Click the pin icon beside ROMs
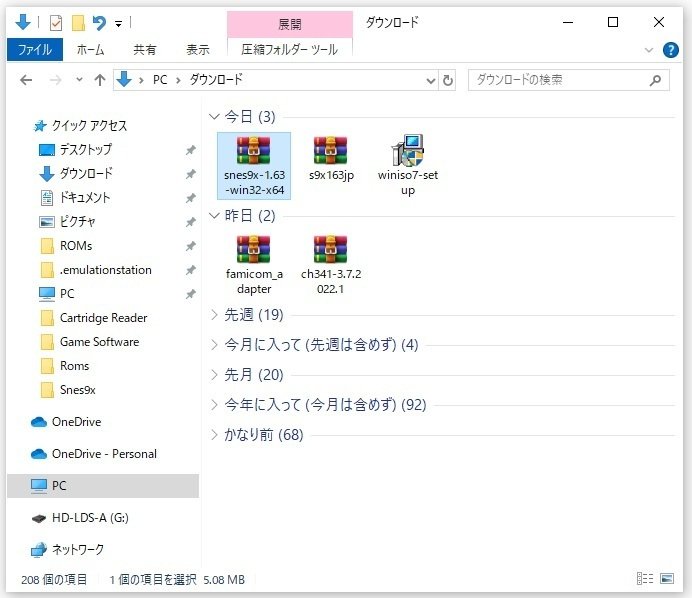Image resolution: width=692 pixels, height=598 pixels. tap(191, 246)
